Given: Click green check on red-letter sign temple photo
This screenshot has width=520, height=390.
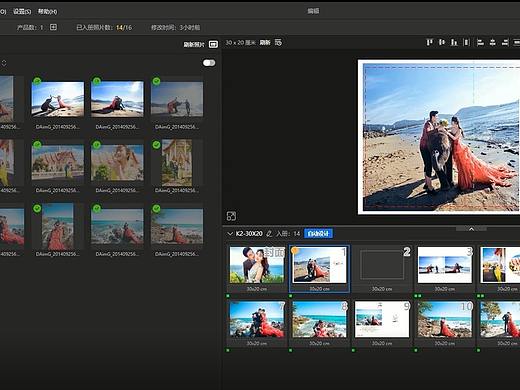Looking at the screenshot, I should [37, 145].
